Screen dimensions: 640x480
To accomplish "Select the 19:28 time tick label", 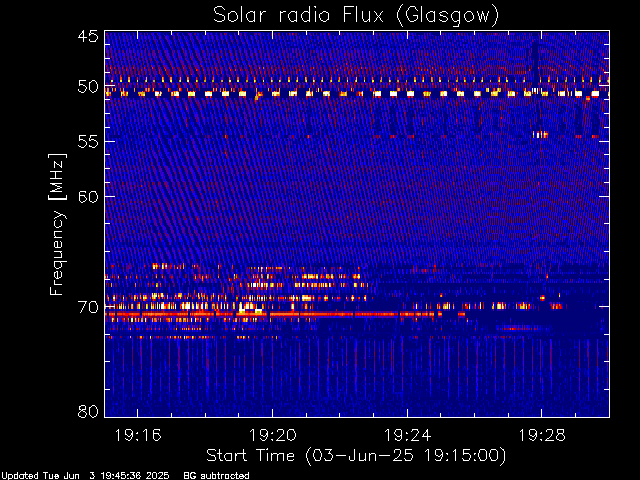I will tap(542, 435).
